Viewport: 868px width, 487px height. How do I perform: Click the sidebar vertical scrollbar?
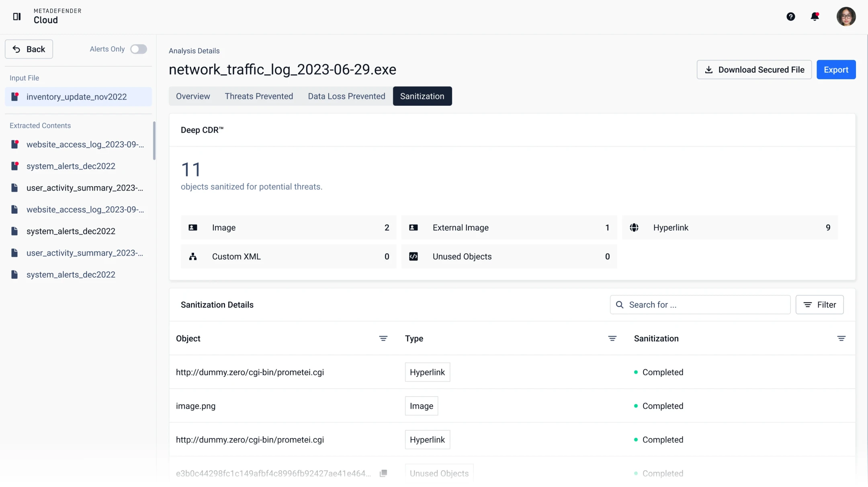click(x=154, y=141)
